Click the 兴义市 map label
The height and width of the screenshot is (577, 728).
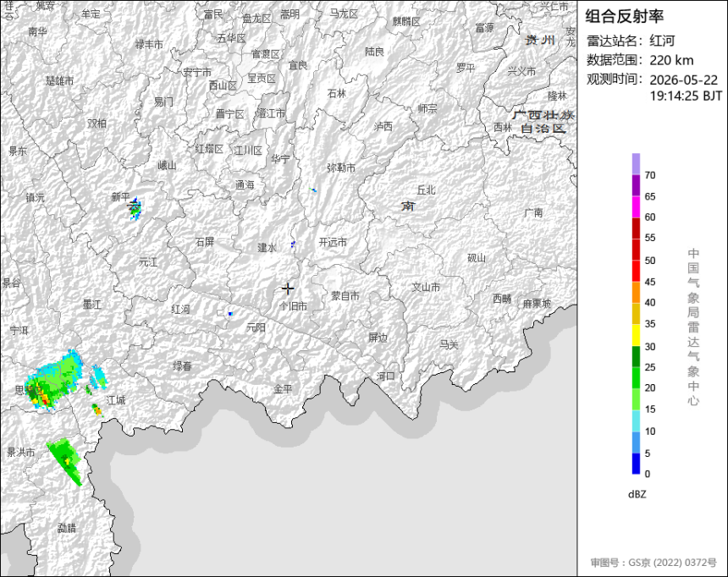point(521,71)
